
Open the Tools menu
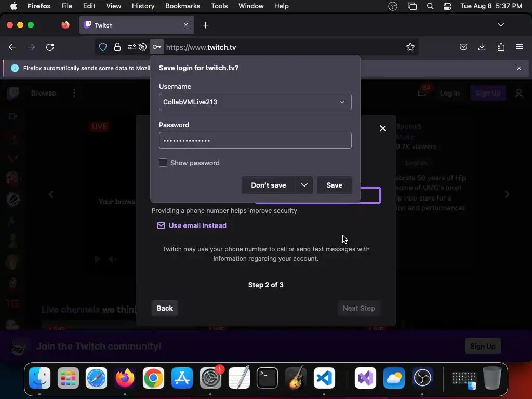(219, 6)
